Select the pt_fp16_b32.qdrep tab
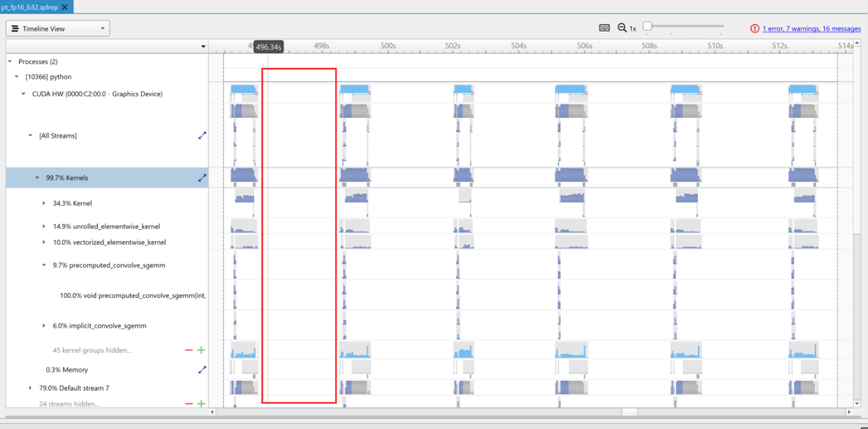Screen dimensions: 868x429 pos(29,7)
